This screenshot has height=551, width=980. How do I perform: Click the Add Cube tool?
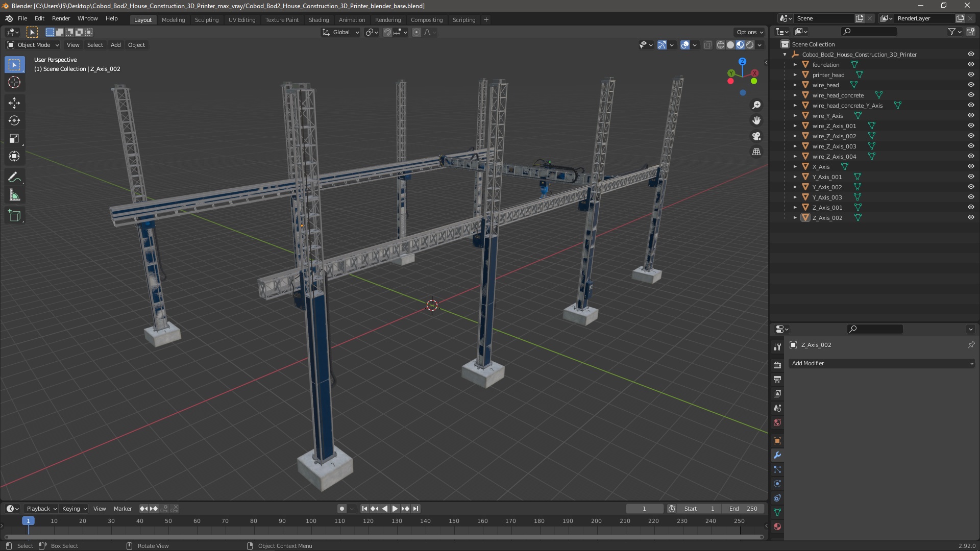(x=14, y=216)
